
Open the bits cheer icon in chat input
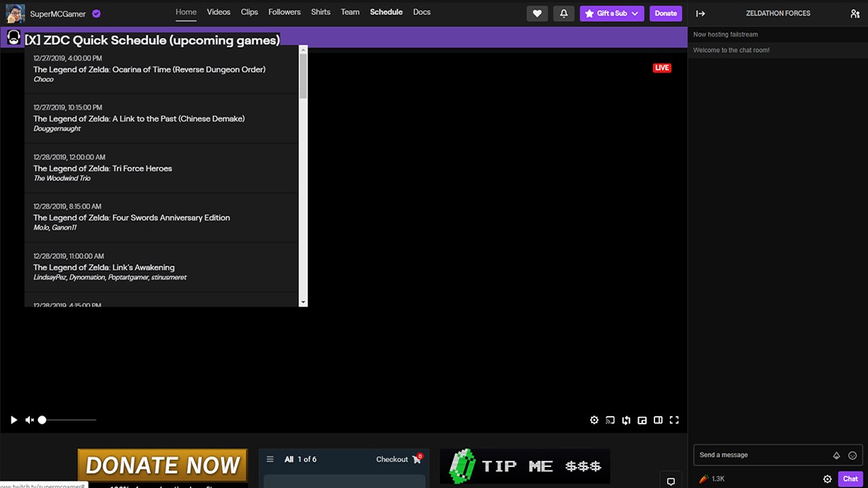tap(836, 455)
